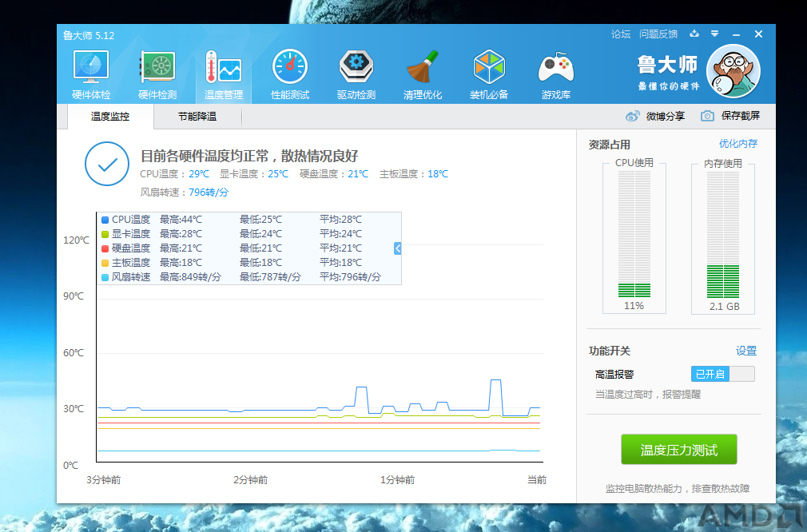This screenshot has width=807, height=532.
Task: Click the blue CPU温度 legend swatch
Action: coord(105,220)
